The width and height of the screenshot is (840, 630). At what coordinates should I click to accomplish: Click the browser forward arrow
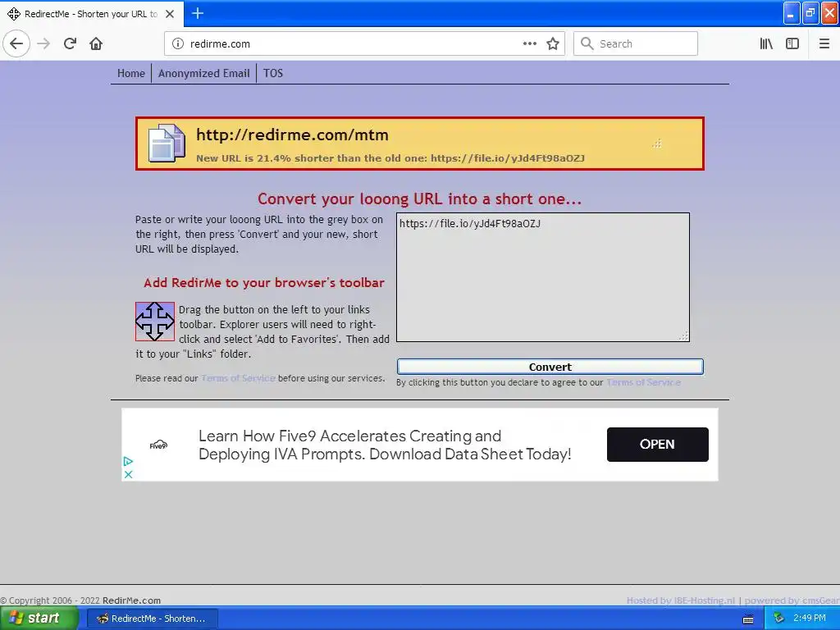coord(43,43)
